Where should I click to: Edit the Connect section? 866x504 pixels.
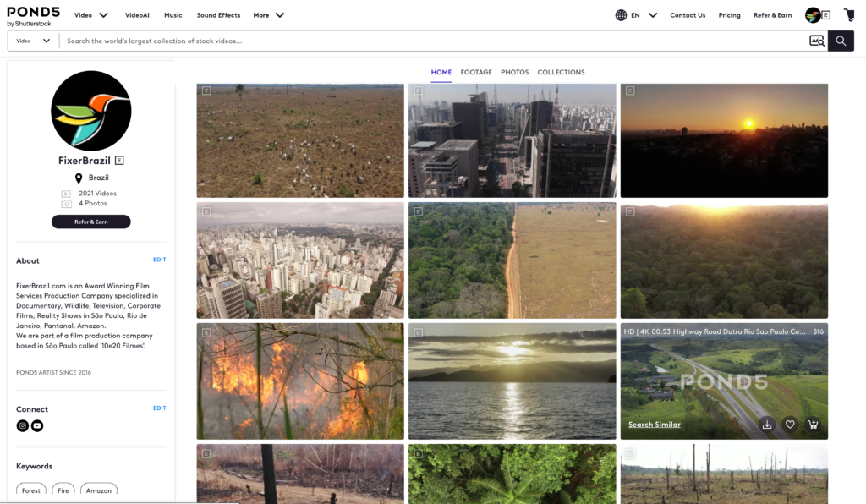click(x=160, y=408)
